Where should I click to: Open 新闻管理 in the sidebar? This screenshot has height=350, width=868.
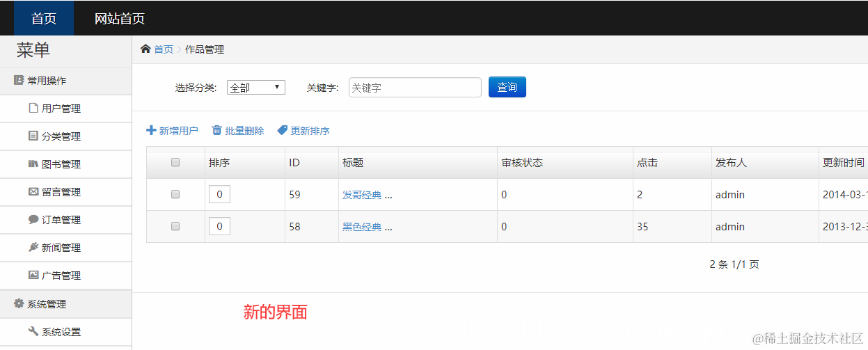point(66,248)
